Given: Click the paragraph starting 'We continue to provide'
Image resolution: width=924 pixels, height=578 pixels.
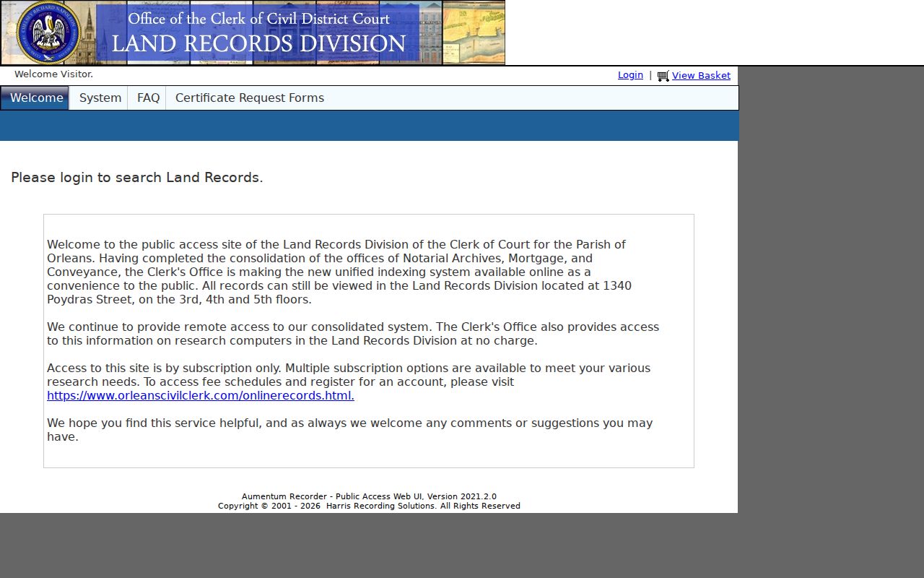Looking at the screenshot, I should click(x=353, y=334).
